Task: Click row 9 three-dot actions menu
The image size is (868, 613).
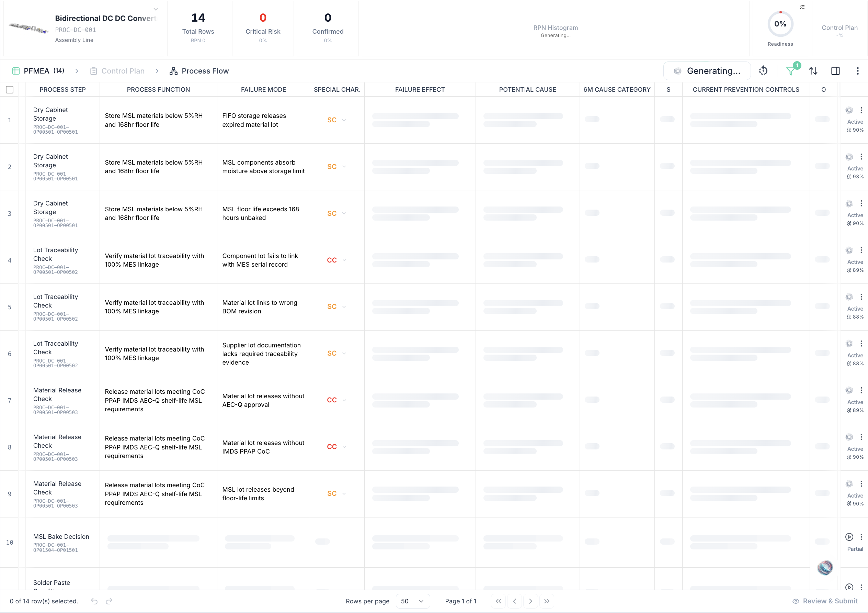Action: [x=861, y=483]
